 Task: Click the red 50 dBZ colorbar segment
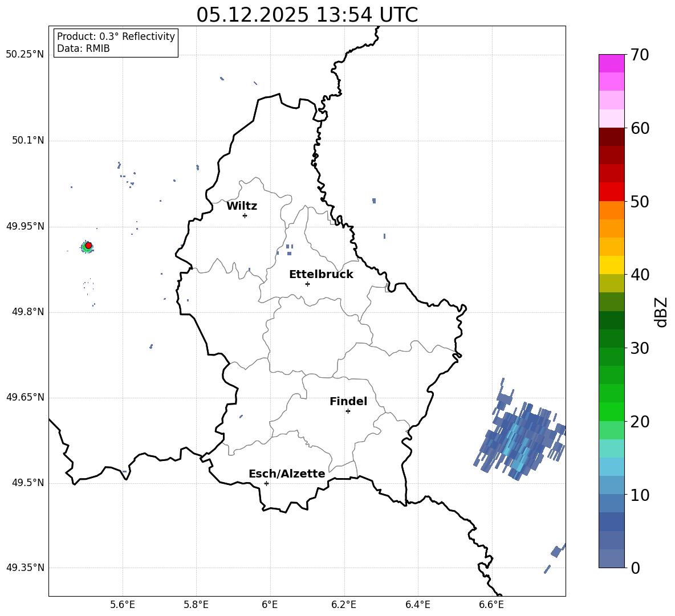(x=611, y=191)
